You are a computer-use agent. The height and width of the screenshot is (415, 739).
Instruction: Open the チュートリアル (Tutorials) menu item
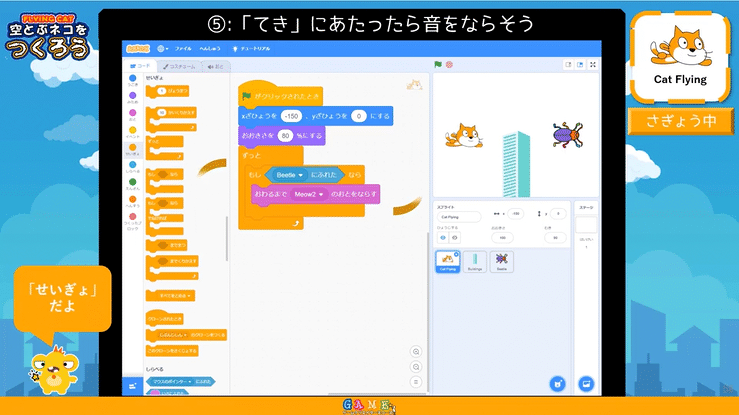coord(251,49)
